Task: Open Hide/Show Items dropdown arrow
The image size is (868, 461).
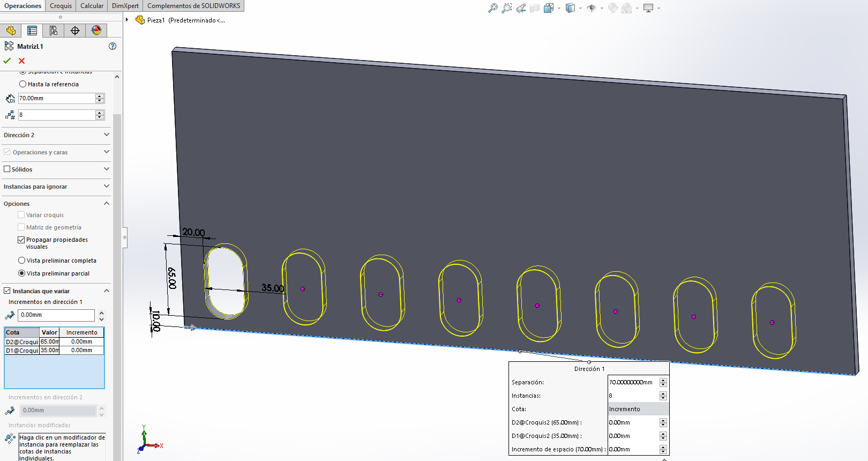Action: (602, 8)
